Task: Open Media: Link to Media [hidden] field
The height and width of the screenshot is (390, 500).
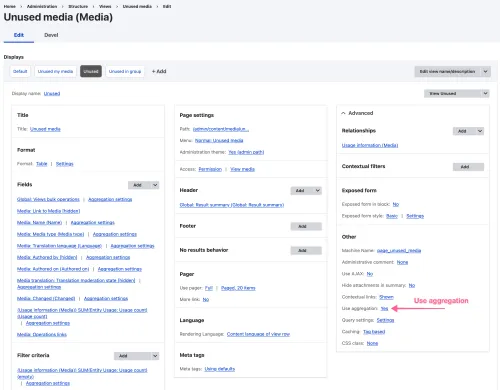Action: pos(49,211)
